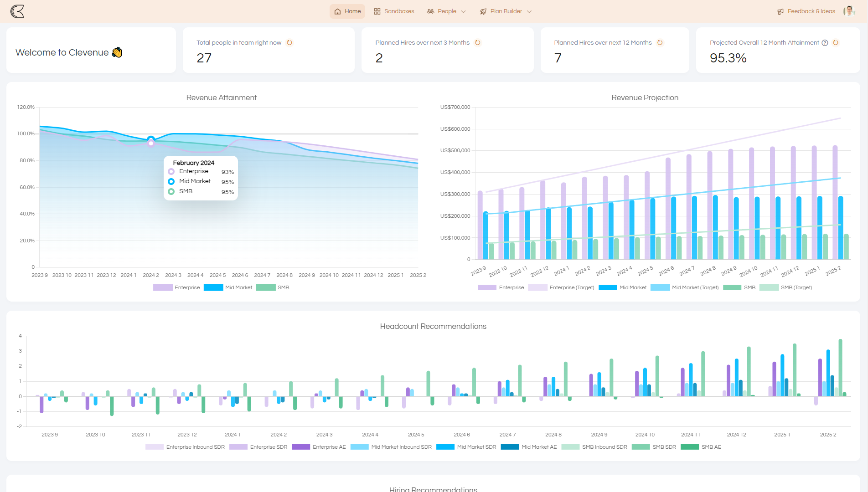Hide SMB (Target) in Revenue Projection legend

coord(786,287)
